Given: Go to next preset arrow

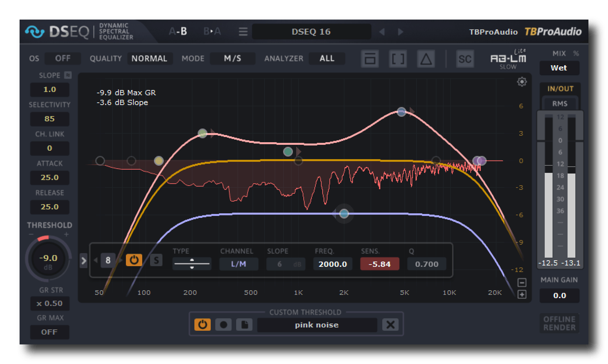Looking at the screenshot, I should 401,32.
